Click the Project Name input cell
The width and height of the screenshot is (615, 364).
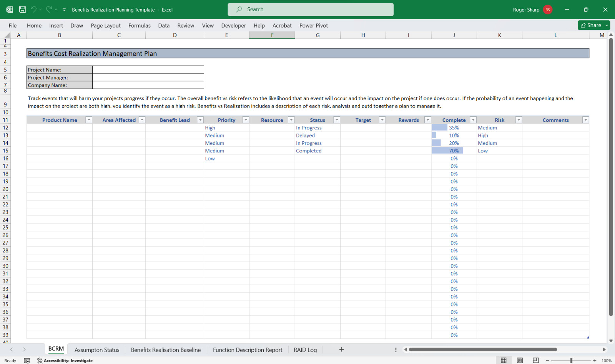click(x=148, y=69)
